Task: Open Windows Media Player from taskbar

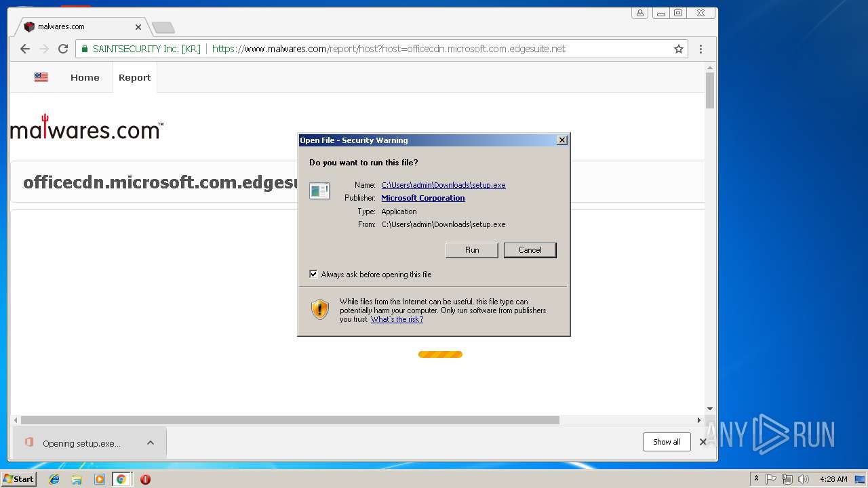Action: click(100, 479)
